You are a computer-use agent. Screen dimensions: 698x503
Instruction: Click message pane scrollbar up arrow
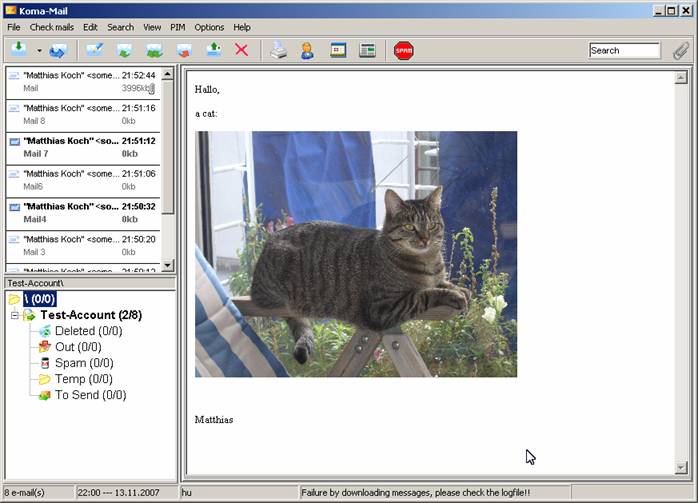(681, 78)
